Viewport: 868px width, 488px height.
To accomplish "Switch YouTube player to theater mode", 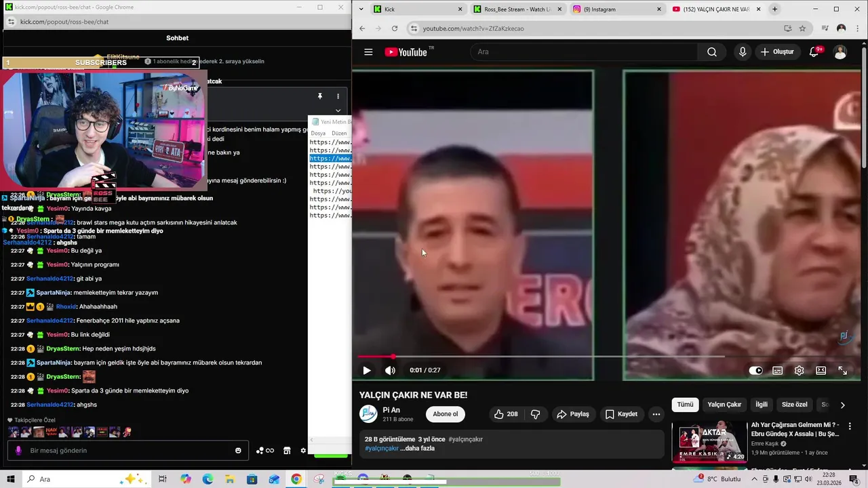I will (x=821, y=370).
